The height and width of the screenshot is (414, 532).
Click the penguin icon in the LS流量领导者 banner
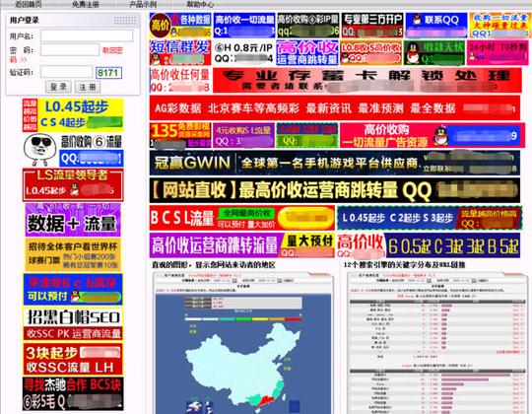(x=75, y=189)
